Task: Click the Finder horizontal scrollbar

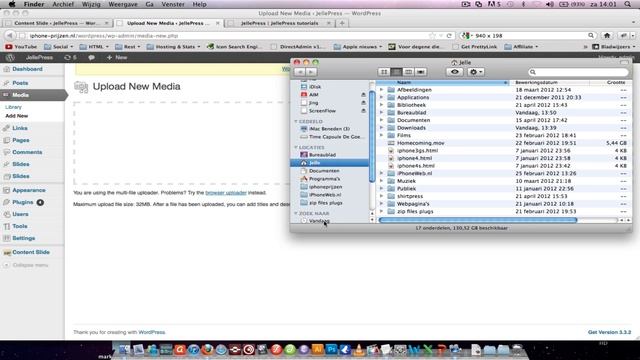Action: click(478, 220)
